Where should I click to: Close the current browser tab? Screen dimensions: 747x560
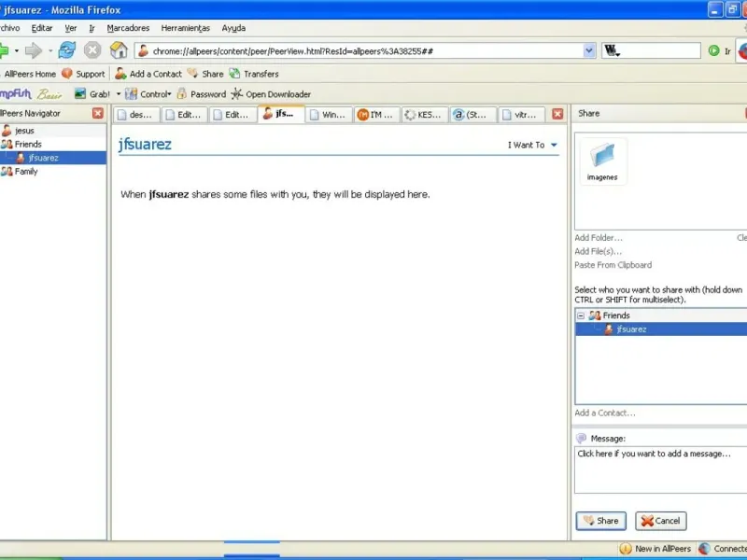[557, 114]
